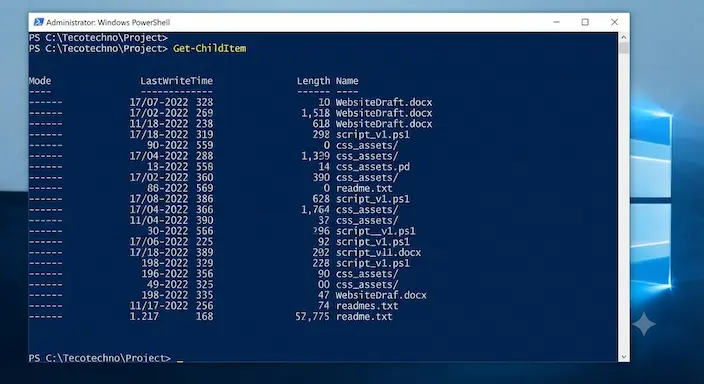Viewport: 704px width, 384px height.
Task: Click the length value '1,764'
Action: (316, 210)
